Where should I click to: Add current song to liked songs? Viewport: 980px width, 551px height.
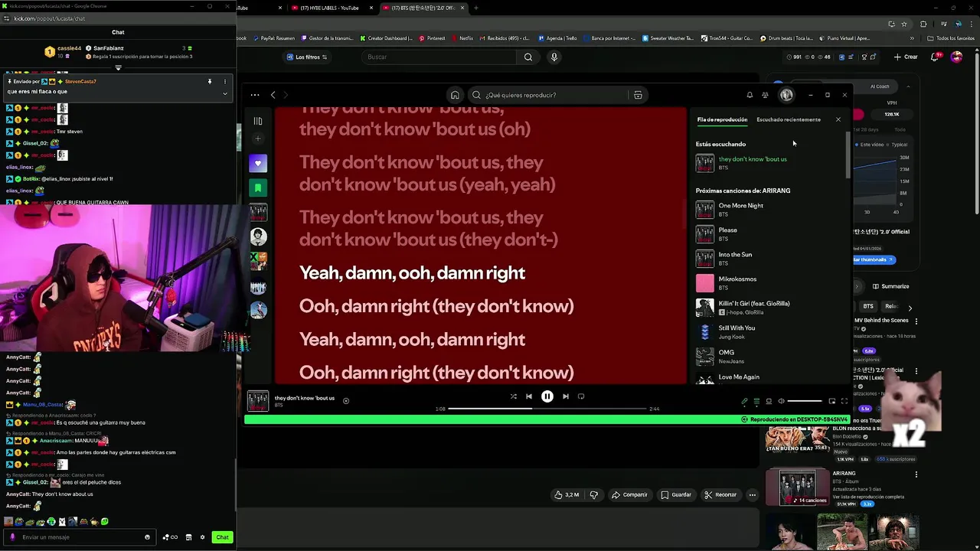pyautogui.click(x=346, y=400)
